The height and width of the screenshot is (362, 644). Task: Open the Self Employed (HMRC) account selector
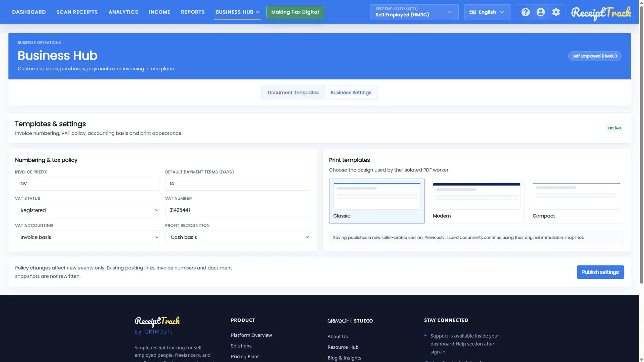pos(414,12)
